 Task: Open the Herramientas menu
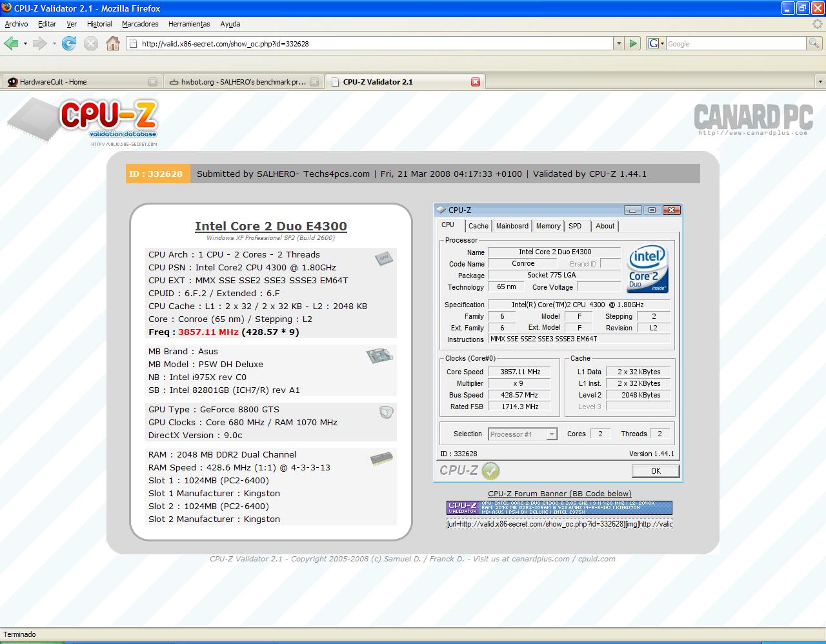pyautogui.click(x=189, y=24)
